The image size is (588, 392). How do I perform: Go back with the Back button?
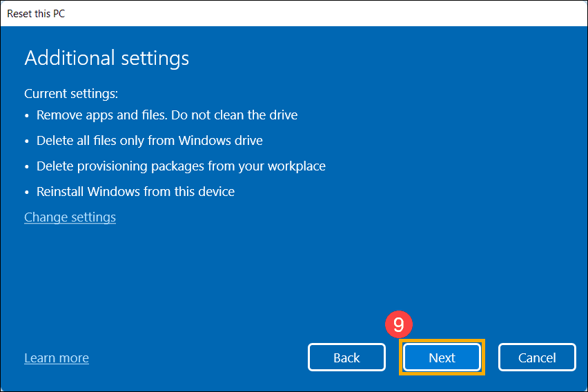[x=346, y=357]
